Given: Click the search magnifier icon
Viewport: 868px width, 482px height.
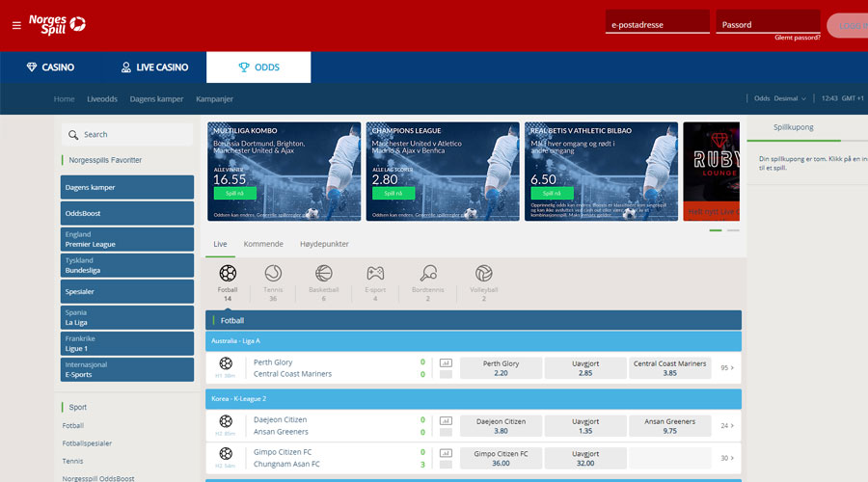Looking at the screenshot, I should click(73, 134).
